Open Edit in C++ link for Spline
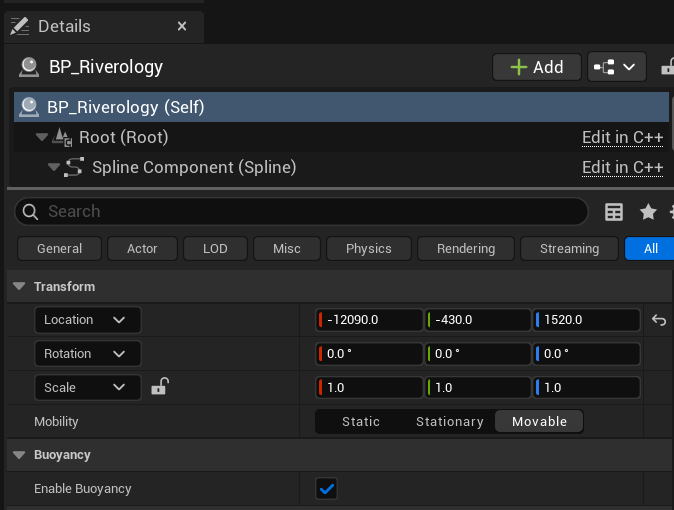 pos(622,168)
